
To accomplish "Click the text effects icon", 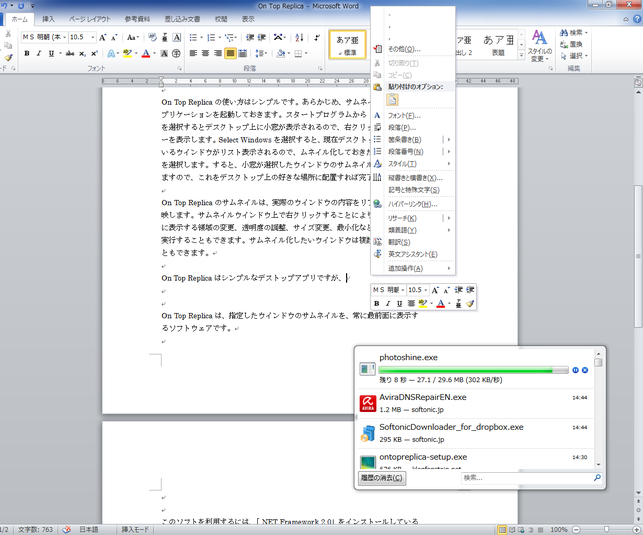I will coord(111,53).
